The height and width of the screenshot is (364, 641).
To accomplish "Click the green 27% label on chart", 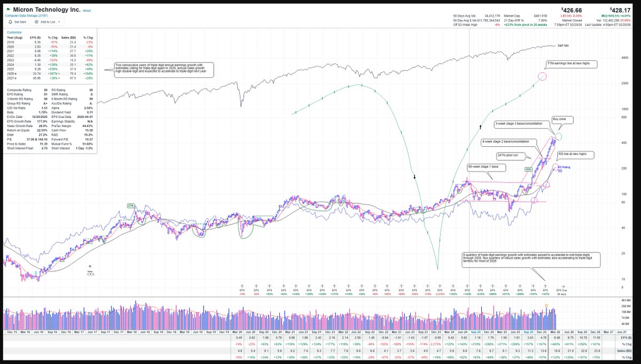I will [x=130, y=205].
